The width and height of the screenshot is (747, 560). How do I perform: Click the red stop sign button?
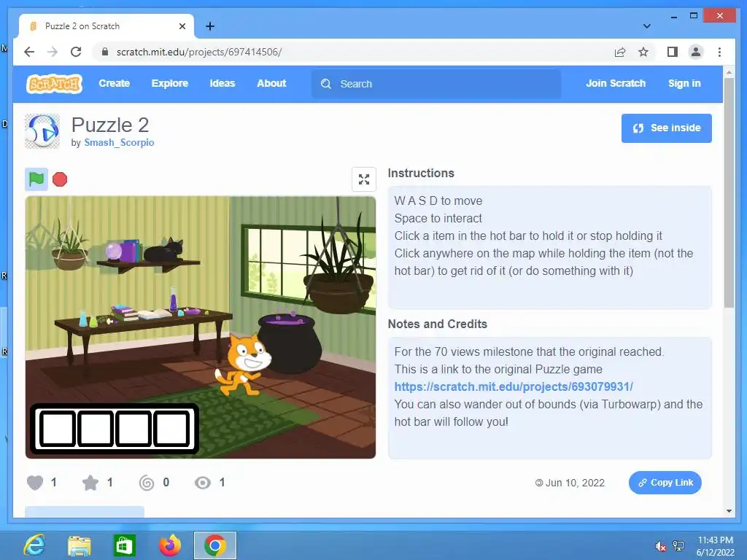pos(60,179)
